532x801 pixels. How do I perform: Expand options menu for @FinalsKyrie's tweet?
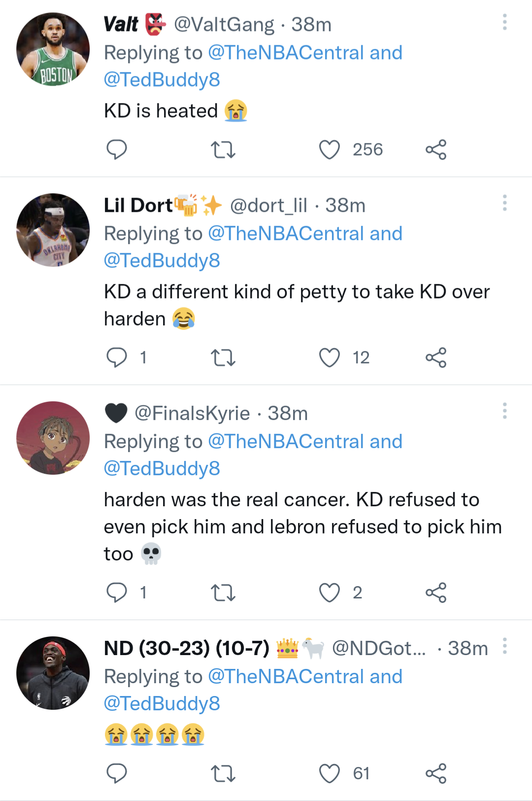click(x=504, y=412)
